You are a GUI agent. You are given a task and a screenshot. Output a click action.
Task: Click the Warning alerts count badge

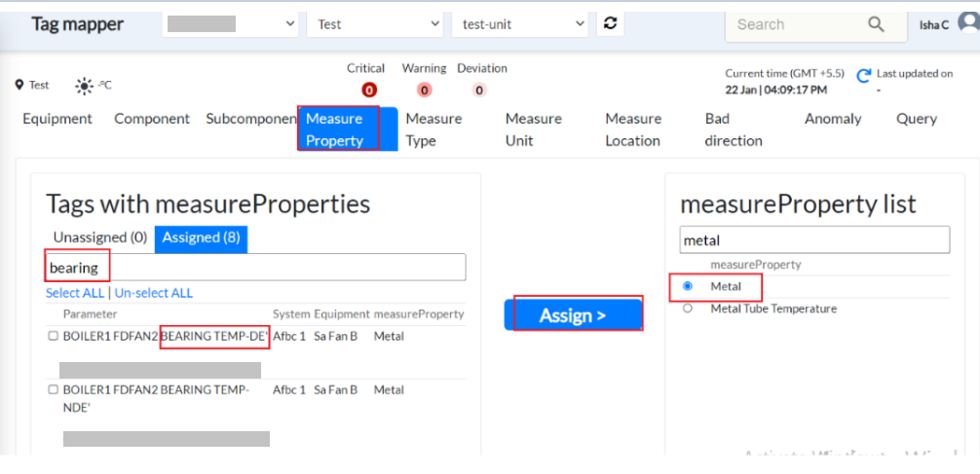[x=424, y=91]
